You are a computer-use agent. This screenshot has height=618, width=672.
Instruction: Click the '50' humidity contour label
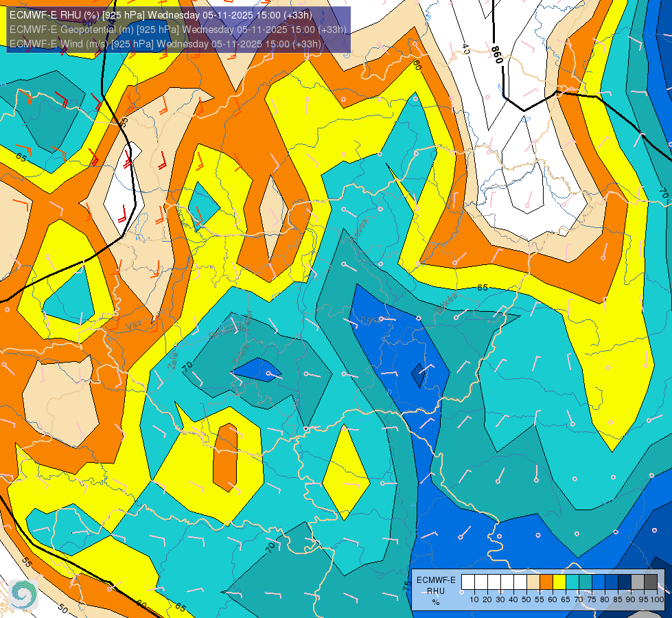pos(62,608)
